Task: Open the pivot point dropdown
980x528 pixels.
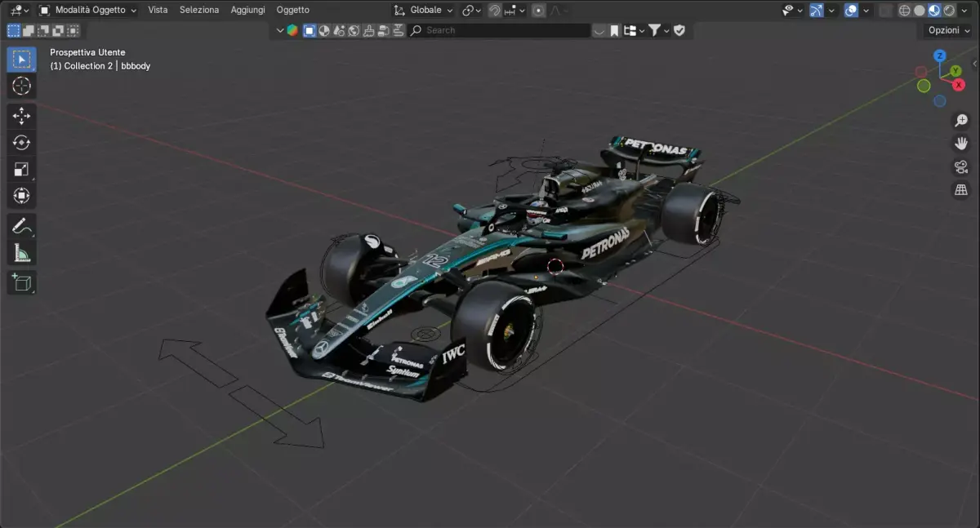Action: 471,11
